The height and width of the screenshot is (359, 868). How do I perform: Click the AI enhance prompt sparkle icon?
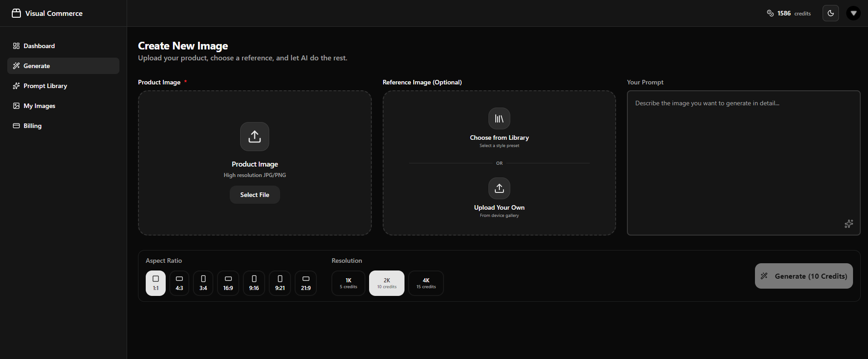[848, 224]
